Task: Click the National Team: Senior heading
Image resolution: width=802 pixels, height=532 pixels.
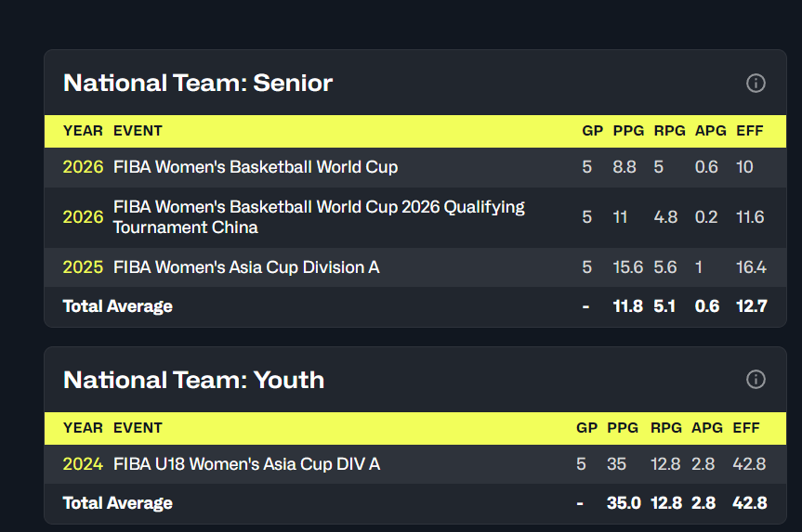Action: [198, 83]
